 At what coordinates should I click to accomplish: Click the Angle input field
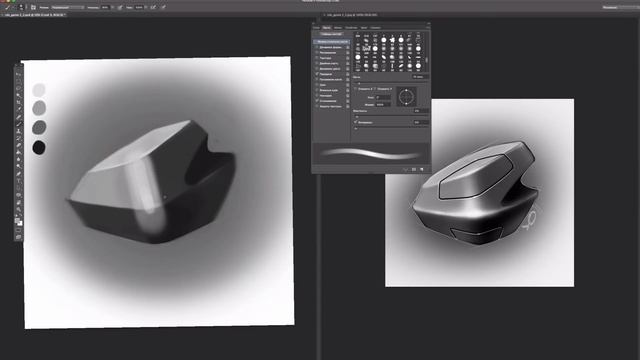click(383, 97)
